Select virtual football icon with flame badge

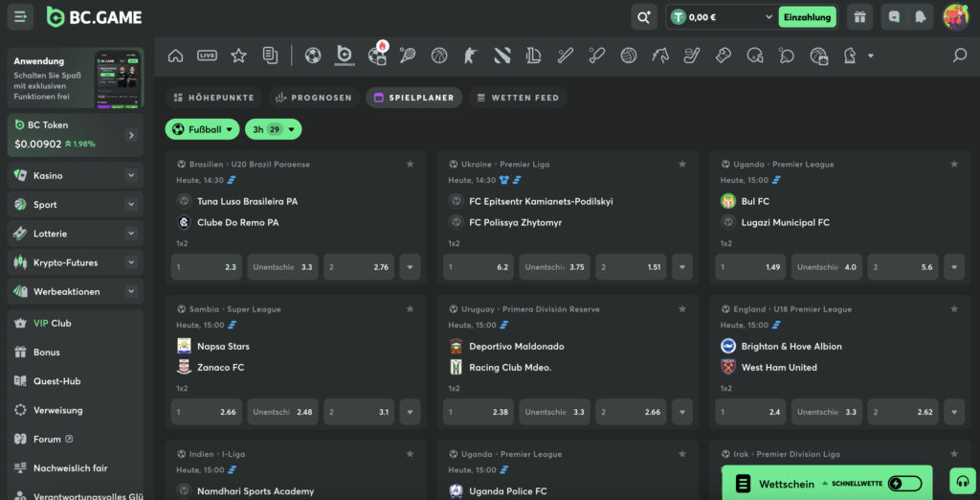(x=378, y=55)
